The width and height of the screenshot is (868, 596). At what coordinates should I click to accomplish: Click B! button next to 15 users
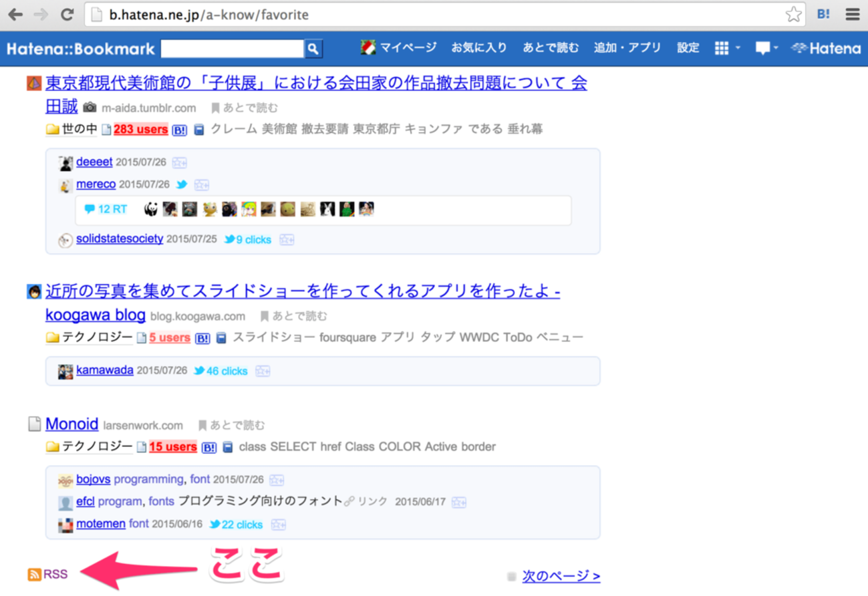(x=209, y=448)
